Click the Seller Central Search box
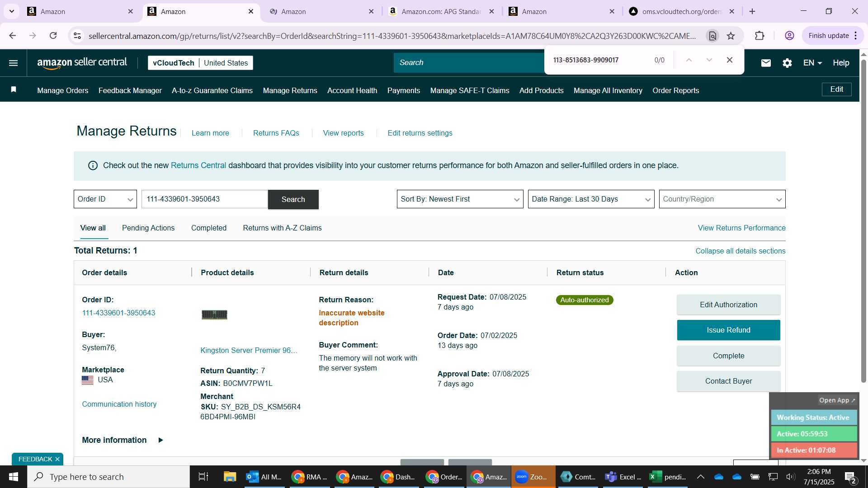This screenshot has width=868, height=488. point(469,63)
